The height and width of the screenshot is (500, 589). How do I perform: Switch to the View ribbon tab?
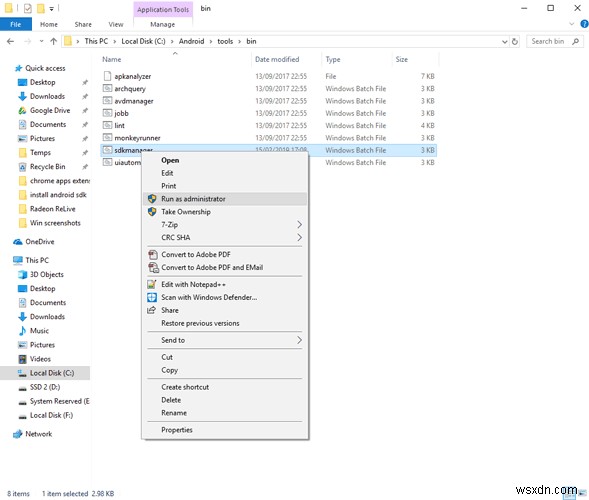(116, 24)
